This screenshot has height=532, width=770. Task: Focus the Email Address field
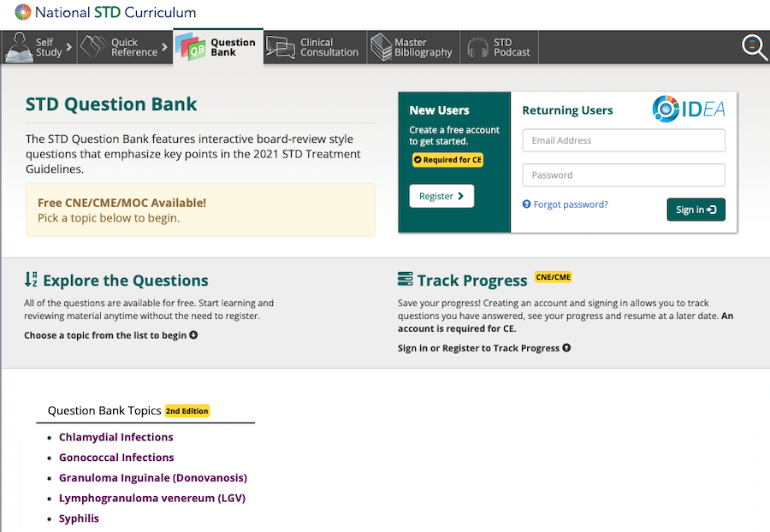[624, 140]
